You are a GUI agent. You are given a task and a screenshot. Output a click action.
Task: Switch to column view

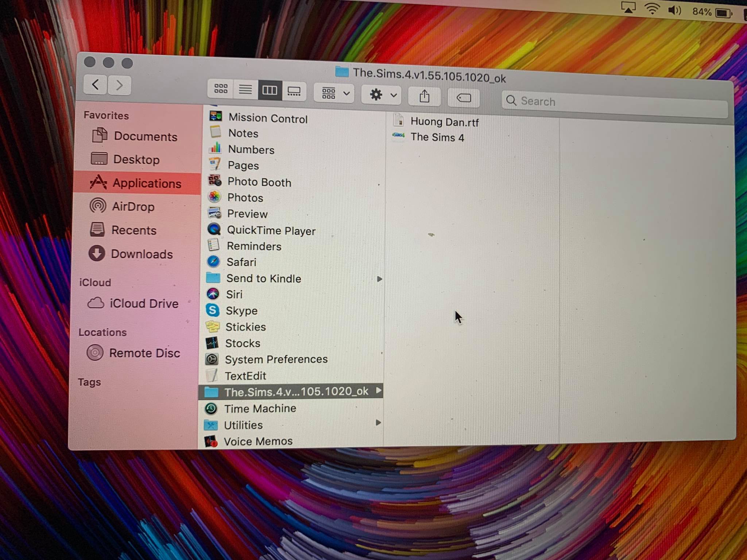pyautogui.click(x=270, y=90)
